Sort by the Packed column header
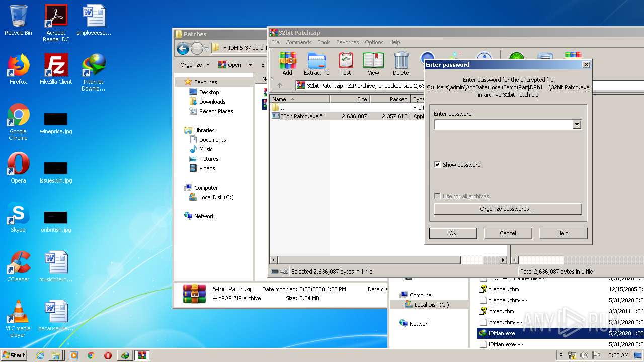Screen dimensions: 644x362 point(390,99)
